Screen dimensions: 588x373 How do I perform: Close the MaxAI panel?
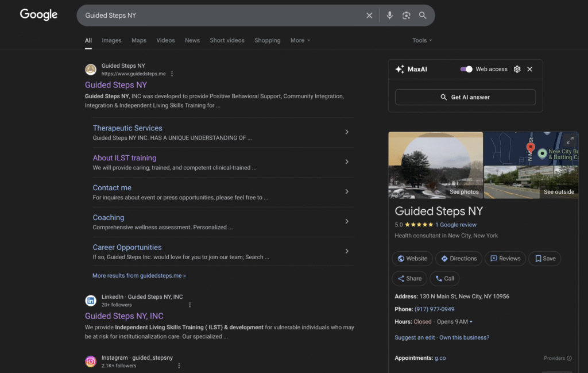(529, 69)
